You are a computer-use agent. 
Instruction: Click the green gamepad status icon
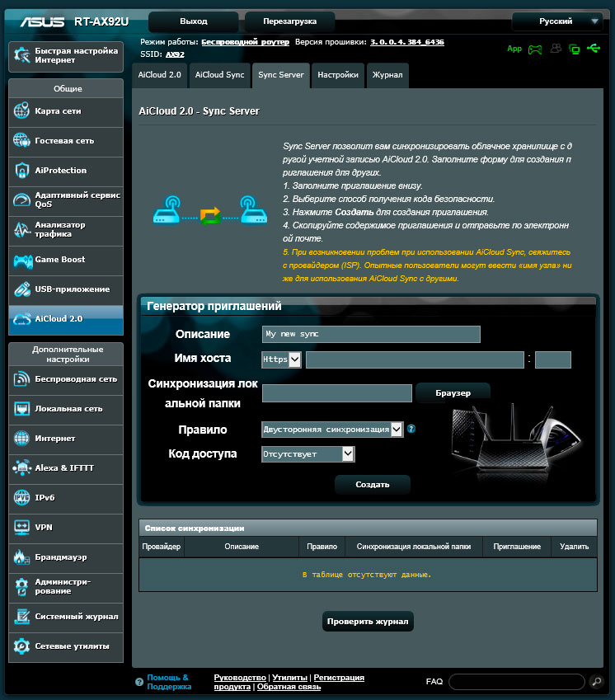coord(535,49)
